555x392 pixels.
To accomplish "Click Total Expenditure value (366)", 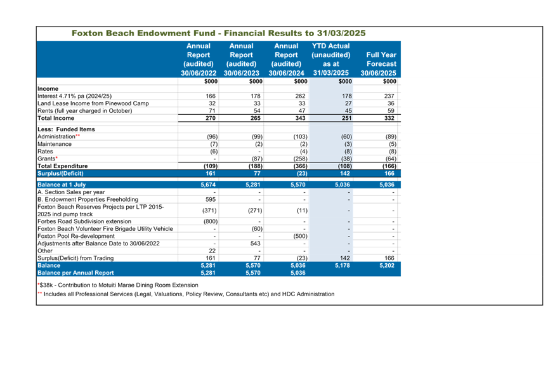I will (300, 166).
